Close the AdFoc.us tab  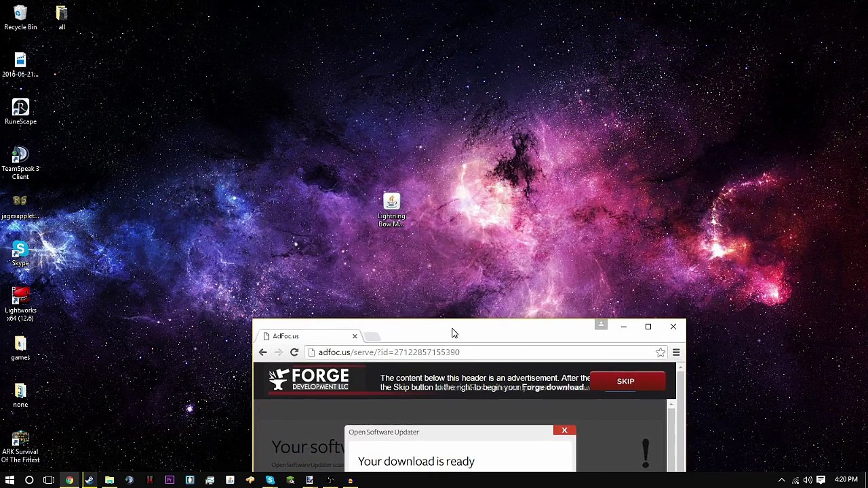[354, 336]
